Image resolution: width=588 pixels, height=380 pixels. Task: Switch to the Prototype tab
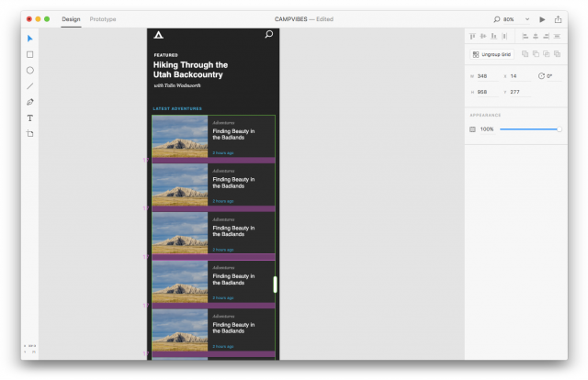[103, 18]
